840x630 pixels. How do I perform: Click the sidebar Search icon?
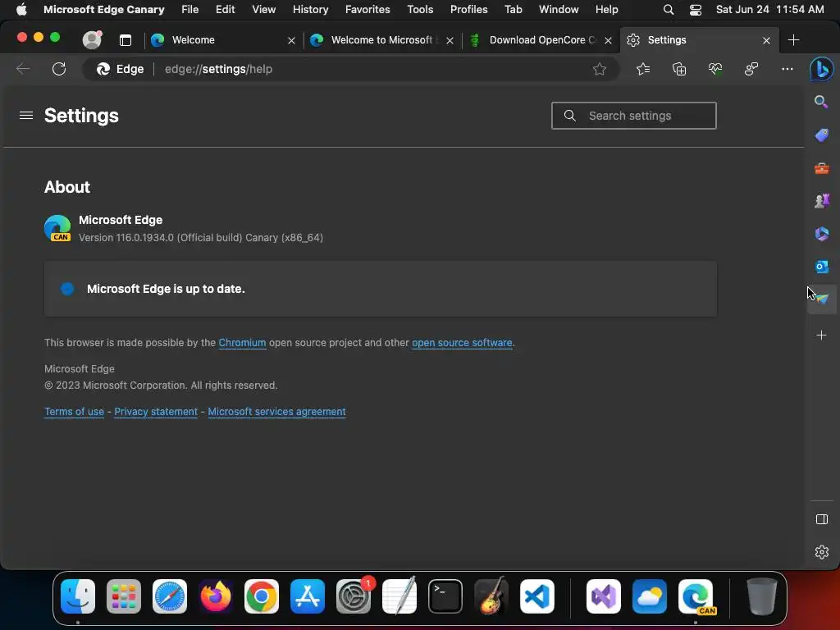click(x=821, y=102)
